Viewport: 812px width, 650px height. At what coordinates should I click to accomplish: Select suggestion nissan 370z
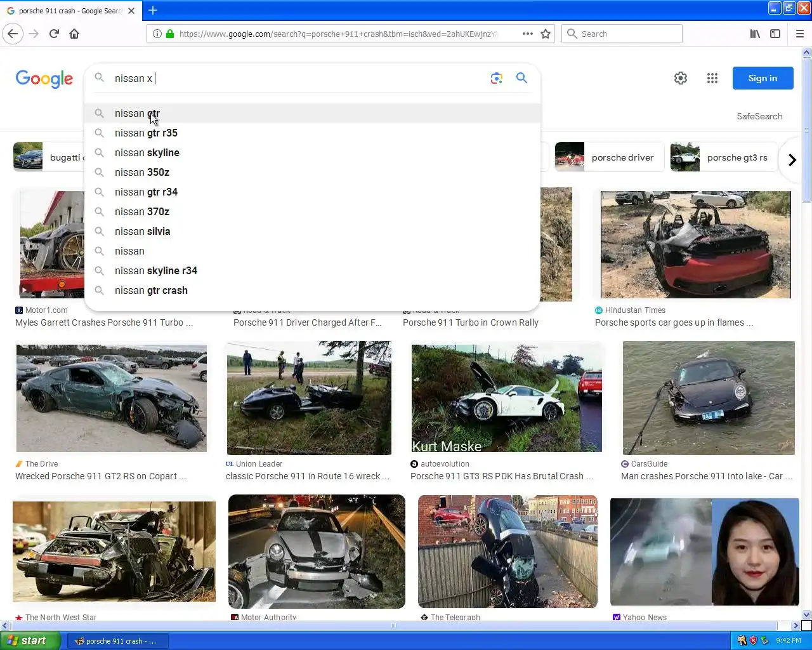[312, 211]
